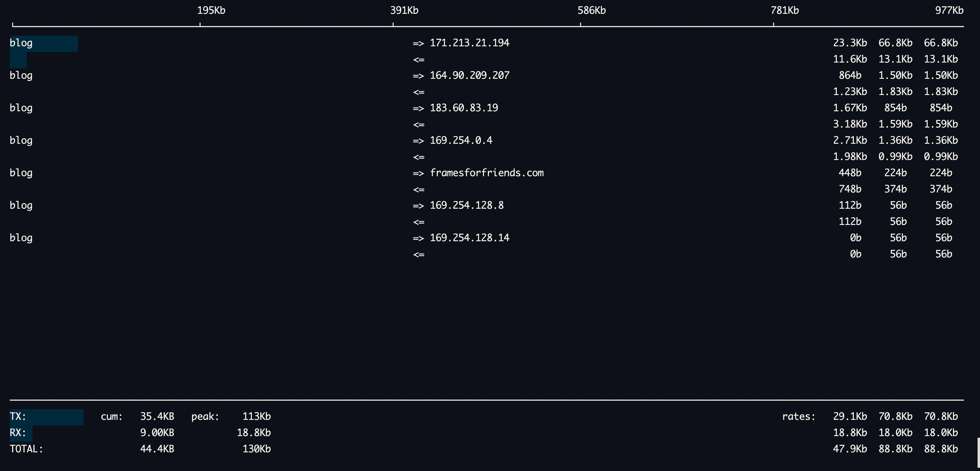Click the cum value 35.4KB
Screen dimensions: 980x471
tap(157, 417)
